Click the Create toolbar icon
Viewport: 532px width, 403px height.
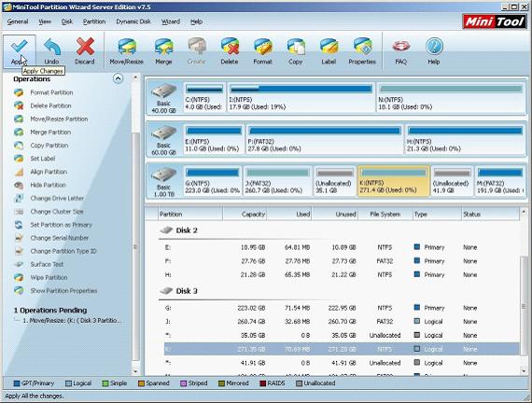[196, 51]
